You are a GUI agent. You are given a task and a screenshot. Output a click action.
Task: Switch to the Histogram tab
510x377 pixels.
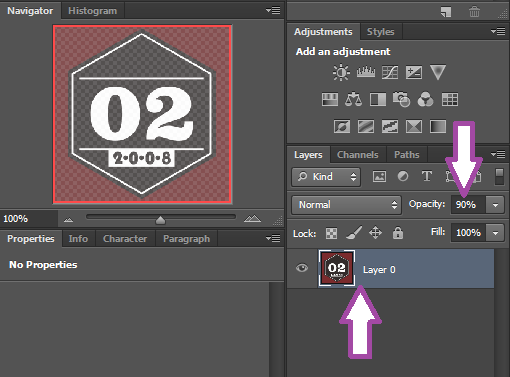[x=93, y=11]
